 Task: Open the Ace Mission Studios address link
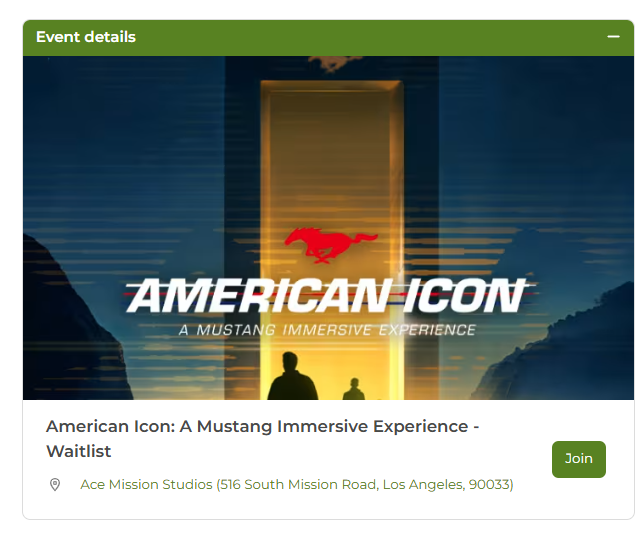(297, 484)
